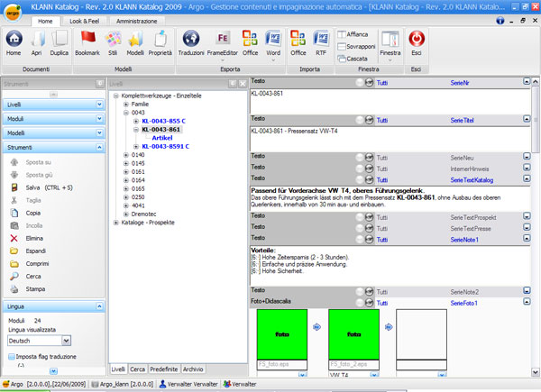Collapse the Strumenti accordion panel
This screenshot has width=541, height=392.
click(99, 147)
